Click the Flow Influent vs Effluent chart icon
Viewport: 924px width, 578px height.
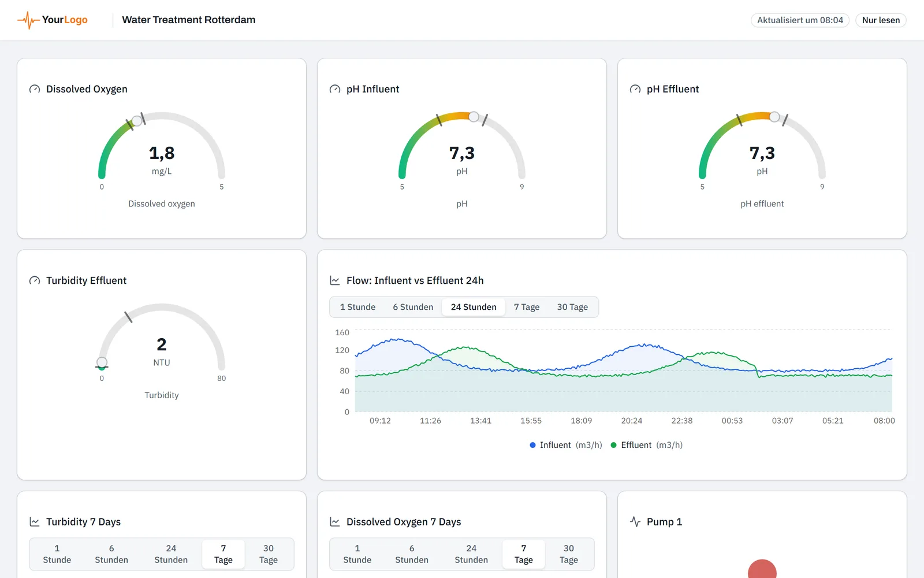[335, 280]
